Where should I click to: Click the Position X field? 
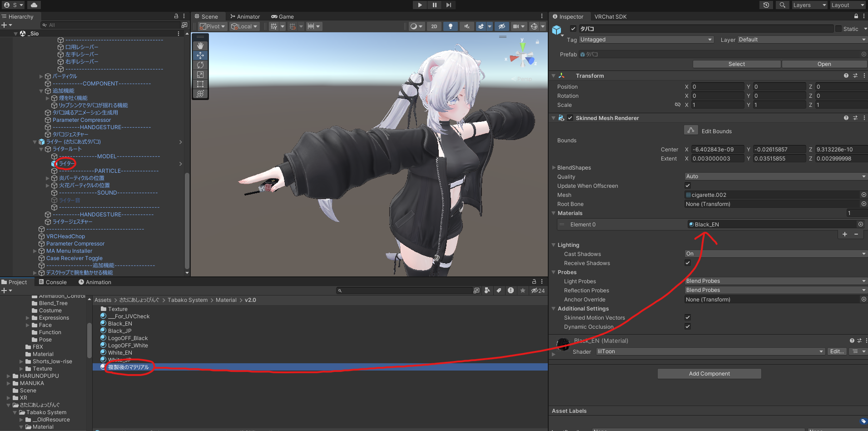pos(718,86)
